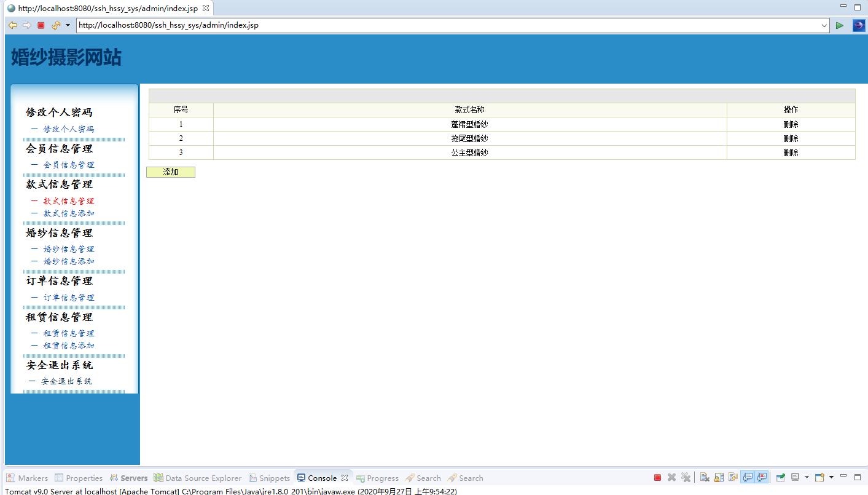
Task: Toggle Show Console on Standard Out
Action: point(748,477)
